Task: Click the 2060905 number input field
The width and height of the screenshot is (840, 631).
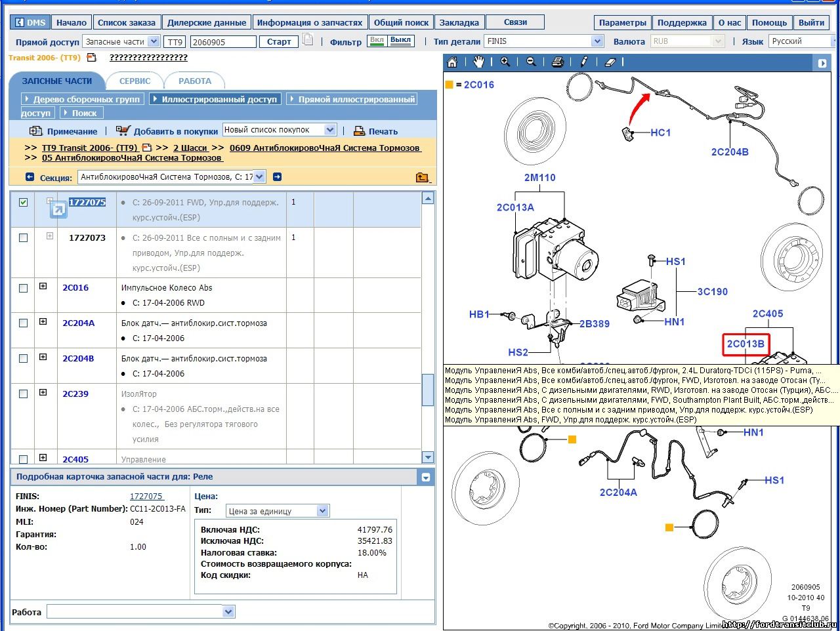Action: (x=223, y=41)
